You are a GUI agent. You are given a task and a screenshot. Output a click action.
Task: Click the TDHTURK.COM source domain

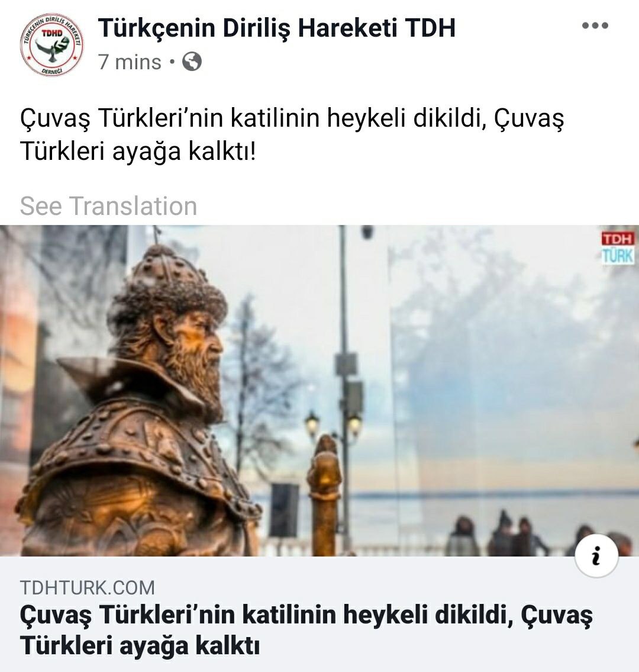click(x=88, y=587)
